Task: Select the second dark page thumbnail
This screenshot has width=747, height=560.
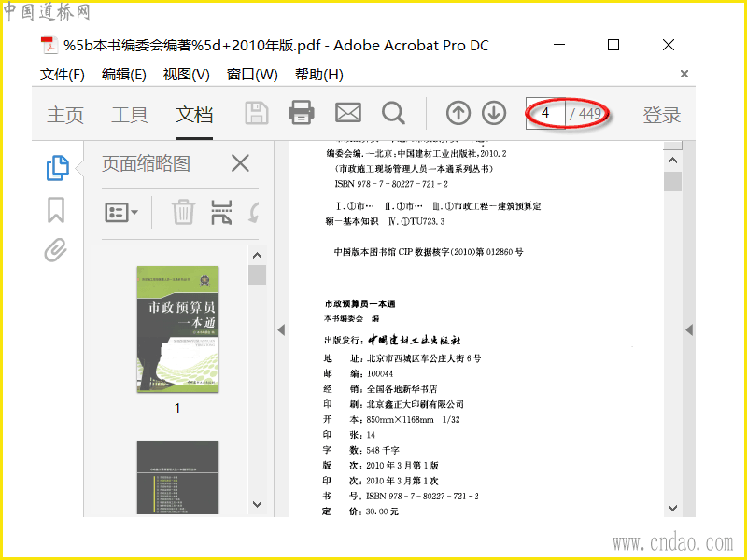Action: click(177, 477)
